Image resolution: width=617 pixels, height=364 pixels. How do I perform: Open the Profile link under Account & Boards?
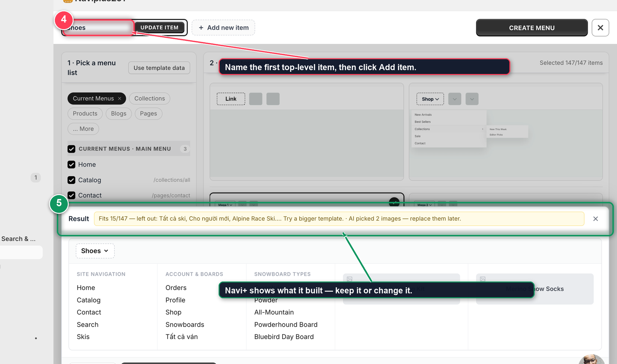click(175, 300)
